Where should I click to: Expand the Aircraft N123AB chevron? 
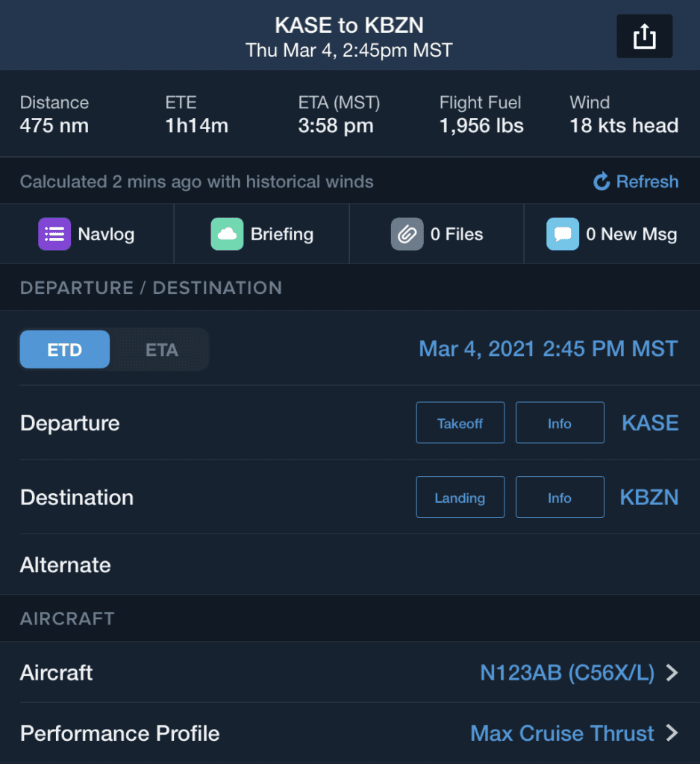(x=672, y=673)
